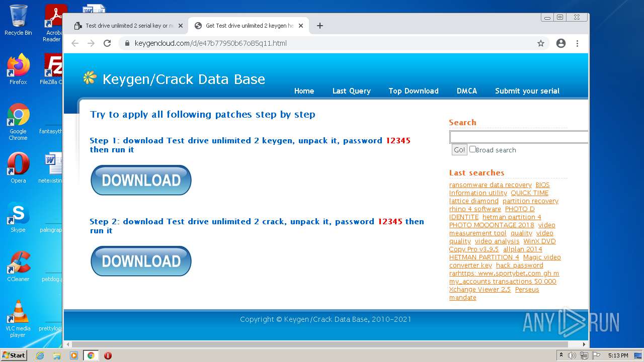Open 'hack password' search link
Viewport: 644px width, 362px height.
520,265
